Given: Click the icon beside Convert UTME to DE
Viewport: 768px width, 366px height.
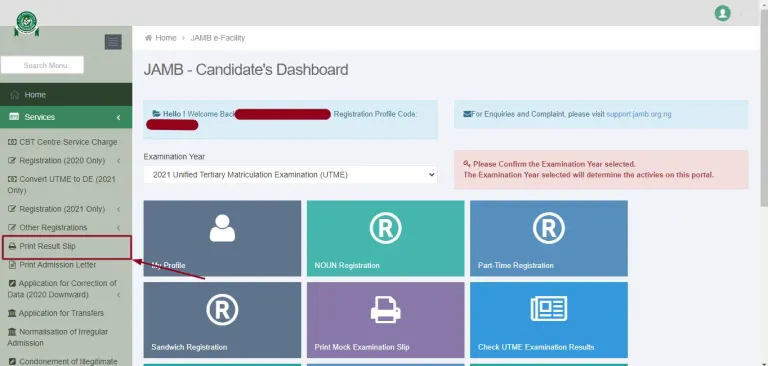Looking at the screenshot, I should coord(12,179).
